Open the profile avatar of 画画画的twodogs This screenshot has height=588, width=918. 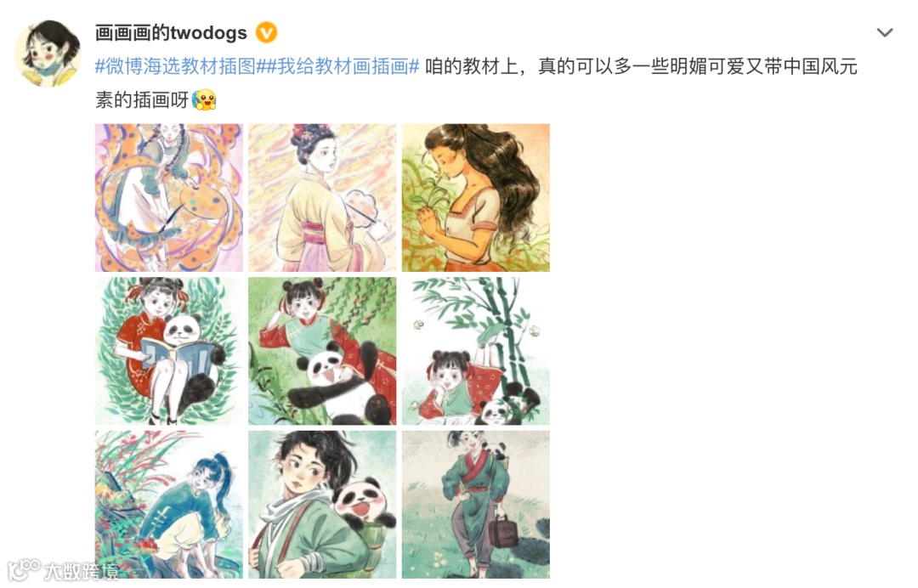tap(48, 53)
